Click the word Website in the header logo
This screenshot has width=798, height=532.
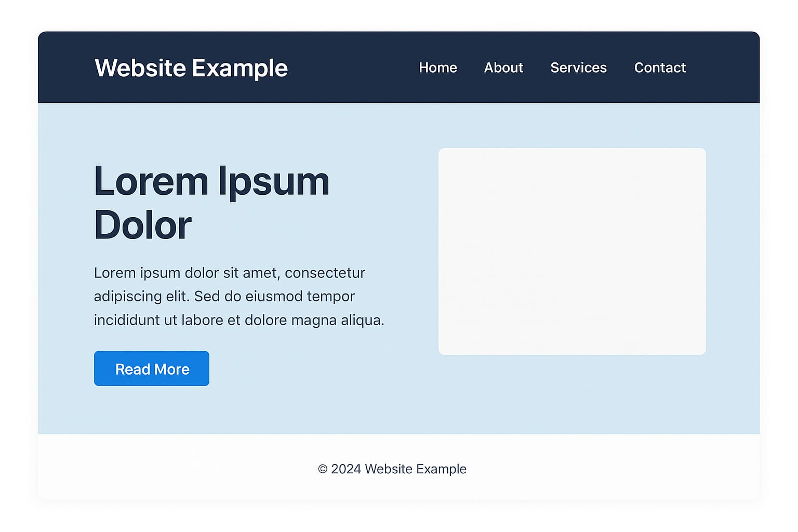pos(140,68)
